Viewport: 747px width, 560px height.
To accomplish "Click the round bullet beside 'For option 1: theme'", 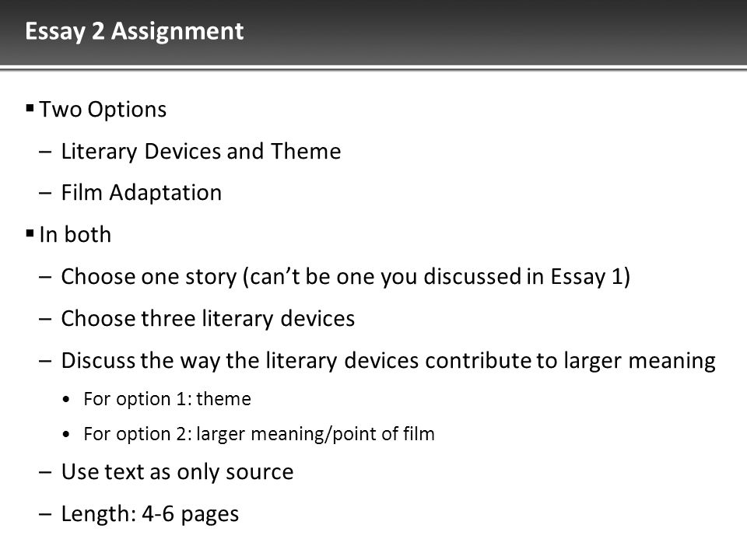I will tap(66, 400).
